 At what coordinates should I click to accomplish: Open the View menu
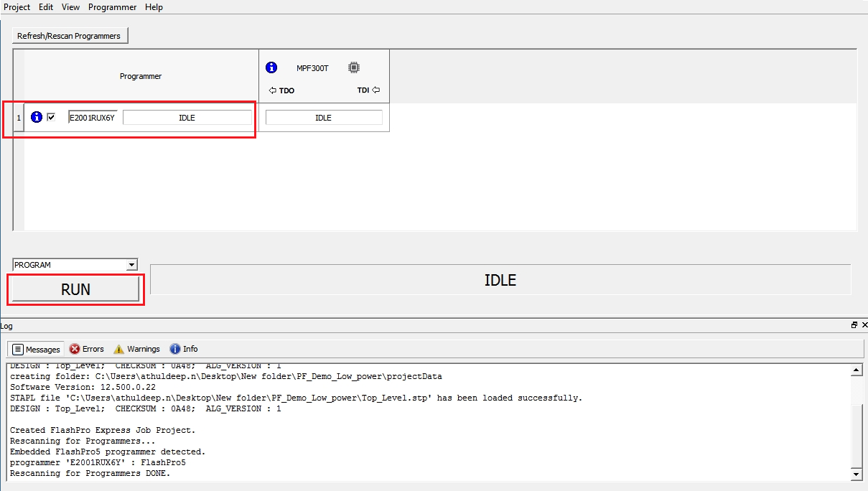[x=70, y=7]
